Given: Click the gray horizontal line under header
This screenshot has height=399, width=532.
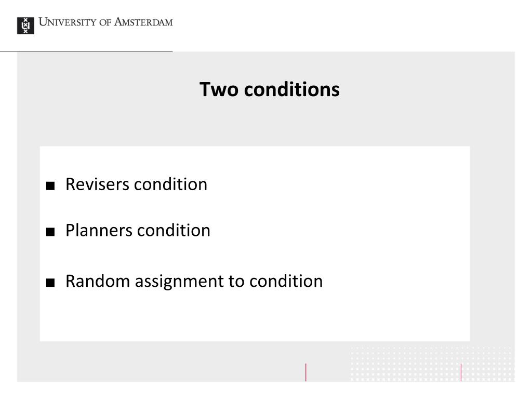Looking at the screenshot, I should pyautogui.click(x=86, y=51).
